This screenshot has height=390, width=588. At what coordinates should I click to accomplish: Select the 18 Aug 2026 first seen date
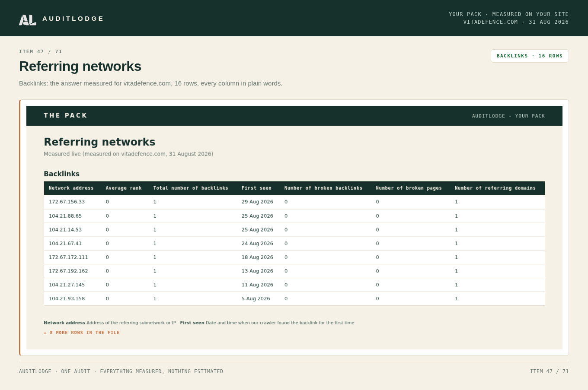click(257, 257)
